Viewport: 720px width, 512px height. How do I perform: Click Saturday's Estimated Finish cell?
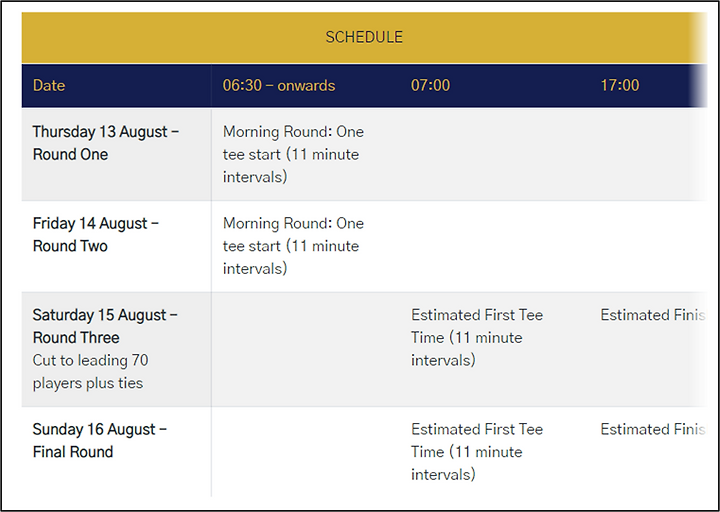tap(653, 315)
